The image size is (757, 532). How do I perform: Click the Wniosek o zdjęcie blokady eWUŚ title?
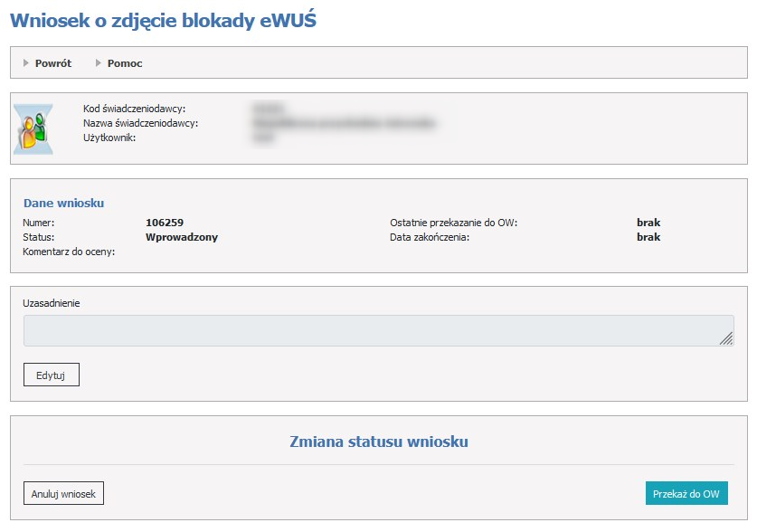pos(163,20)
